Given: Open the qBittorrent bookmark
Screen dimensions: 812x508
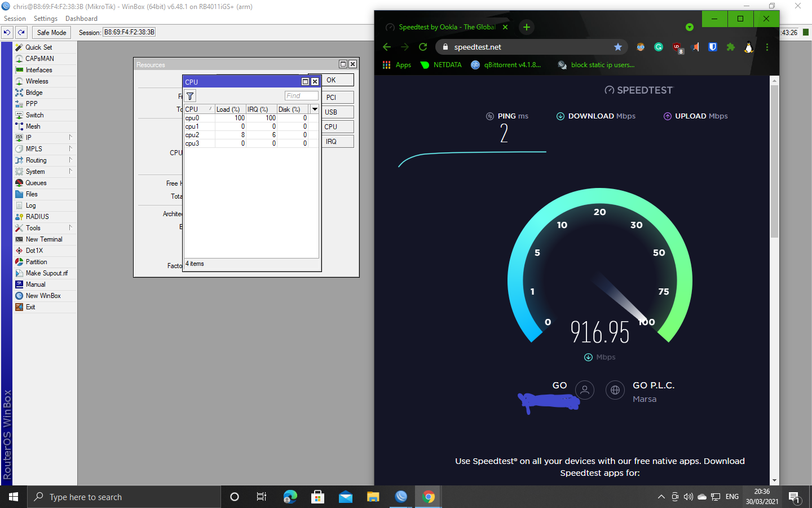Looking at the screenshot, I should click(506, 65).
